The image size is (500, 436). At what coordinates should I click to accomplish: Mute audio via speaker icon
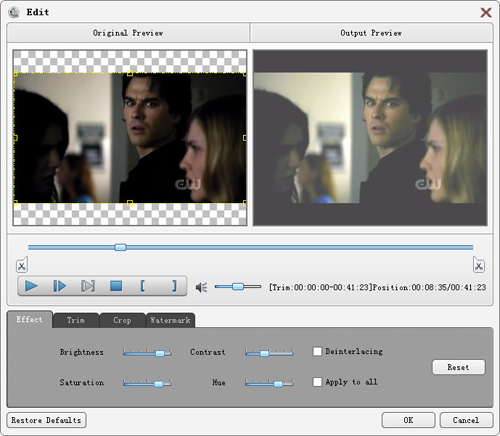pos(201,287)
